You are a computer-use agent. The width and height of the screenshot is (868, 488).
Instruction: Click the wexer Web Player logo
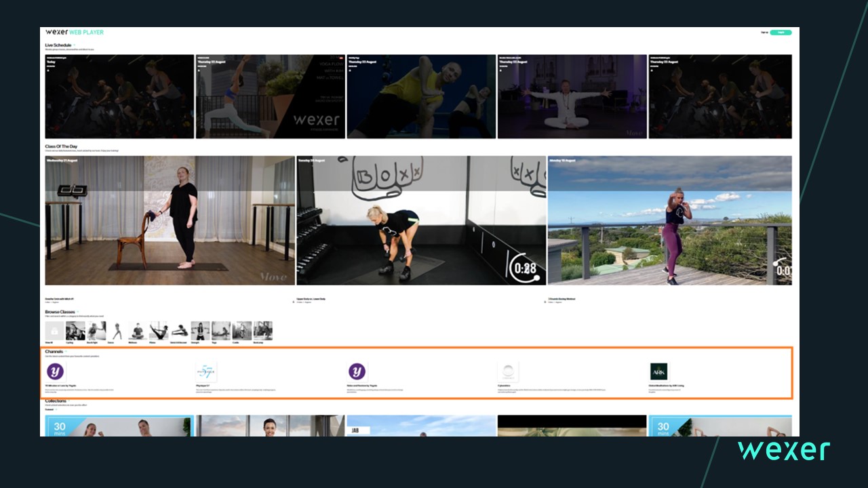click(x=75, y=32)
